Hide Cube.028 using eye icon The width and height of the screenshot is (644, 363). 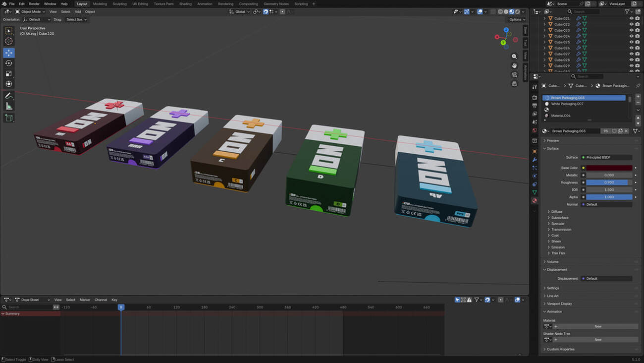pyautogui.click(x=631, y=60)
